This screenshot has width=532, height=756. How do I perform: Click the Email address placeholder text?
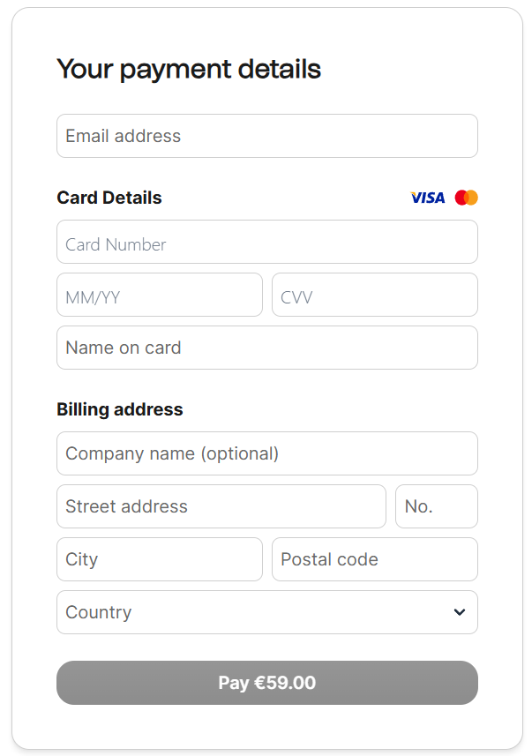(124, 136)
